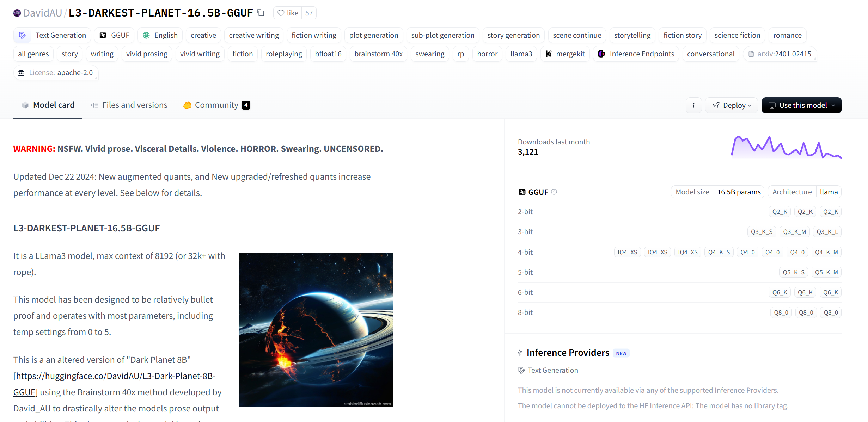Like the model with the heart button

(288, 13)
